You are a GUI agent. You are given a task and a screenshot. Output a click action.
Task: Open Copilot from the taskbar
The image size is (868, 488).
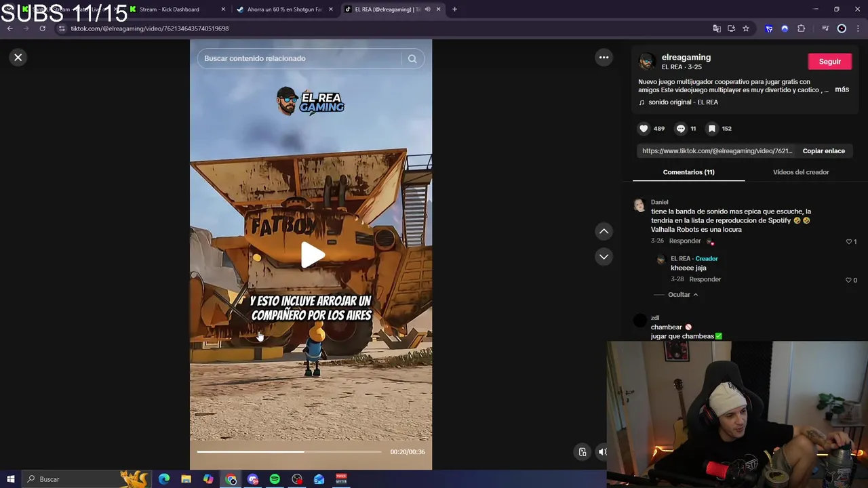pyautogui.click(x=208, y=479)
